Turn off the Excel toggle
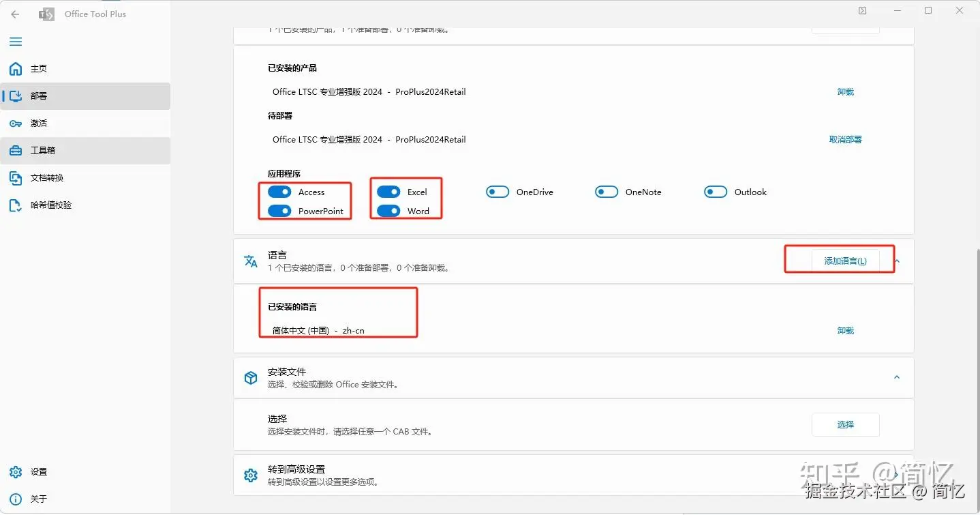 388,192
